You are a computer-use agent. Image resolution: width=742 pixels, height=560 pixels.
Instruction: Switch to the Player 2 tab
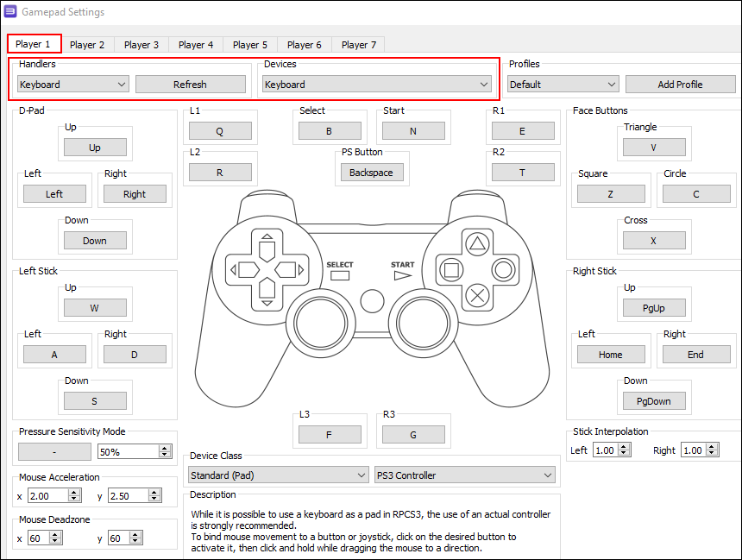point(87,45)
